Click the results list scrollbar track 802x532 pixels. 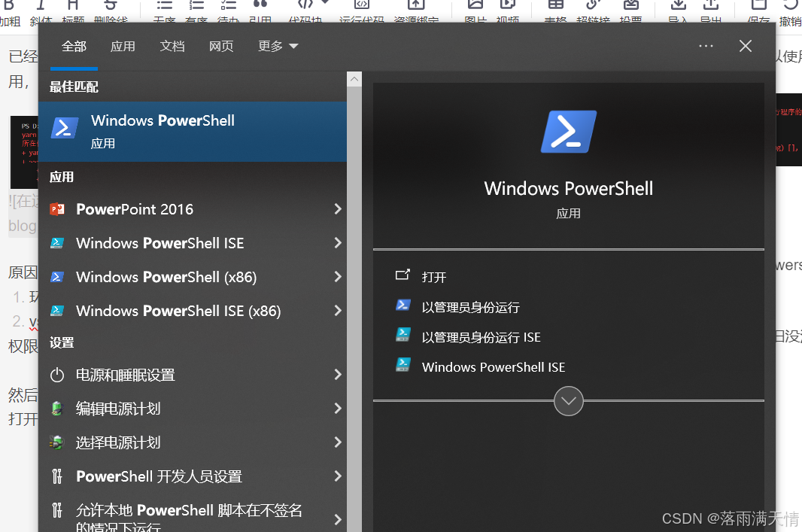(x=354, y=309)
